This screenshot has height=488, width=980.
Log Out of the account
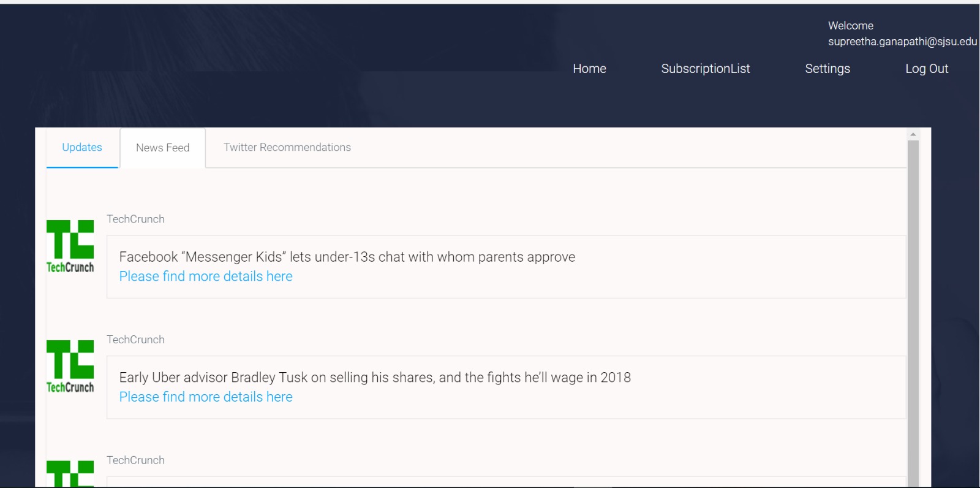(x=927, y=69)
